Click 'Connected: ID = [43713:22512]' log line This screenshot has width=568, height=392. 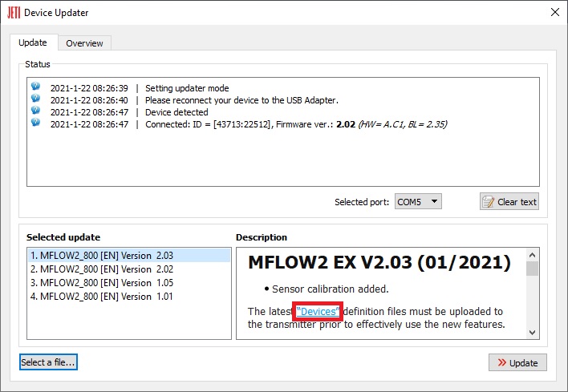tap(296, 124)
